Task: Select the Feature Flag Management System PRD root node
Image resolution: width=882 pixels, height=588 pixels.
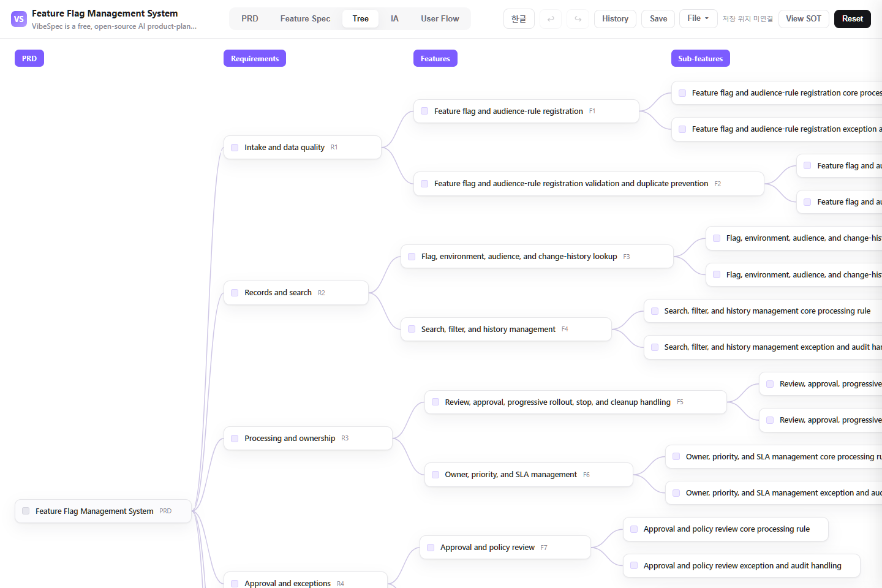Action: point(103,511)
